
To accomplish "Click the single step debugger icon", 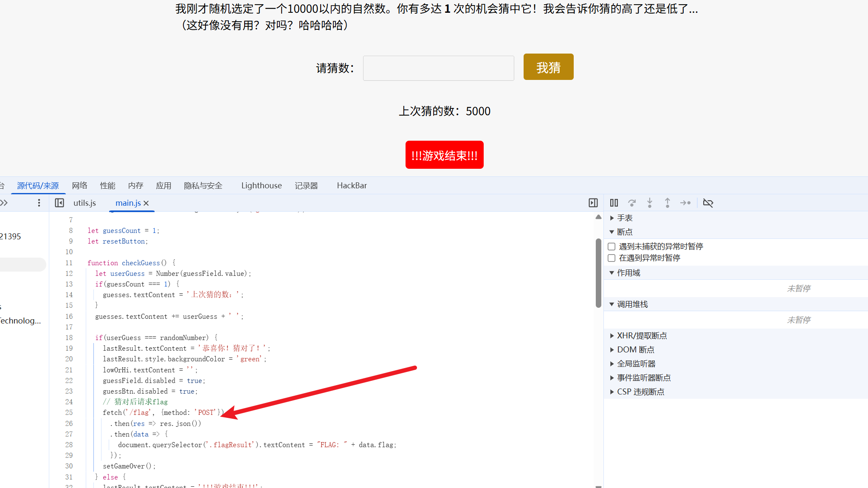I will click(x=685, y=203).
